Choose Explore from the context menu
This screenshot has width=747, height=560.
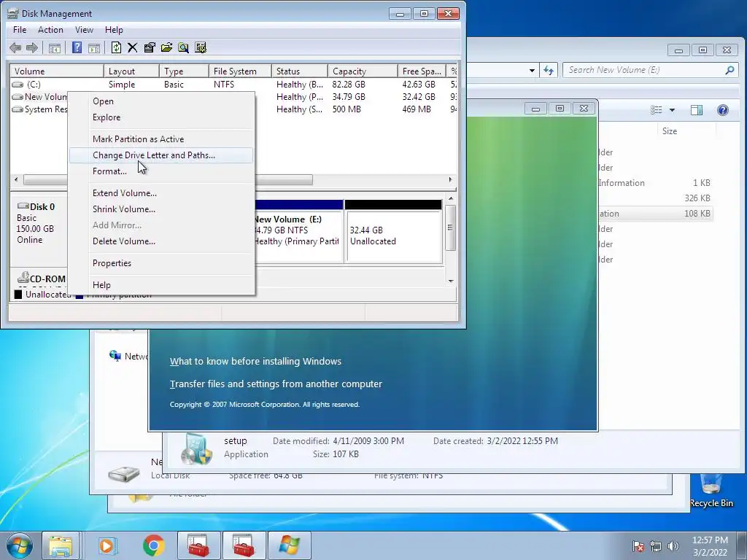pyautogui.click(x=161, y=117)
